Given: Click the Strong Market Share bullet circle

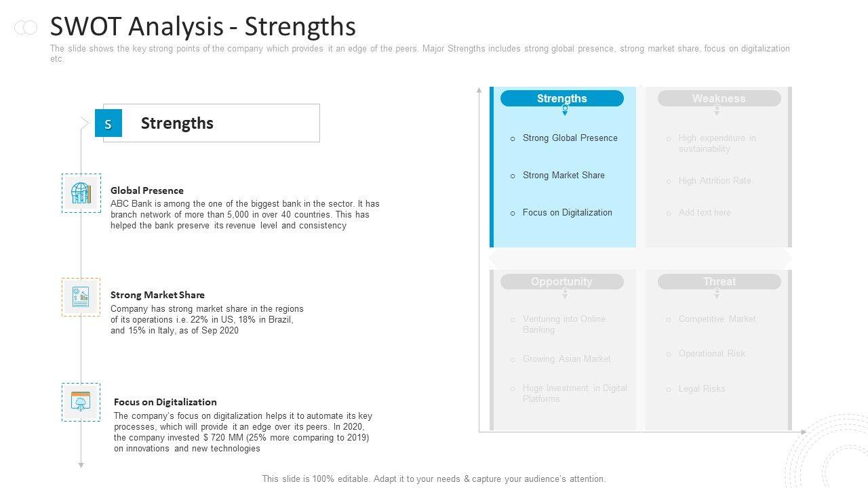Looking at the screenshot, I should pos(513,176).
